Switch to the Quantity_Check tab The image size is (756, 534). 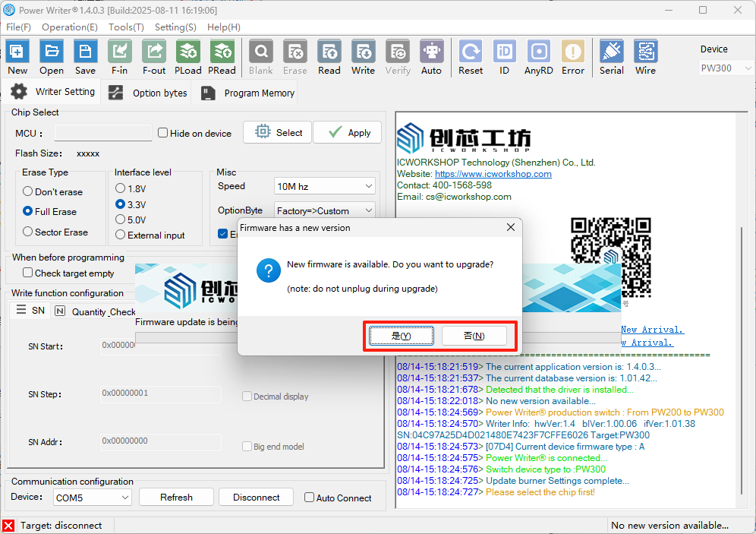tap(95, 311)
